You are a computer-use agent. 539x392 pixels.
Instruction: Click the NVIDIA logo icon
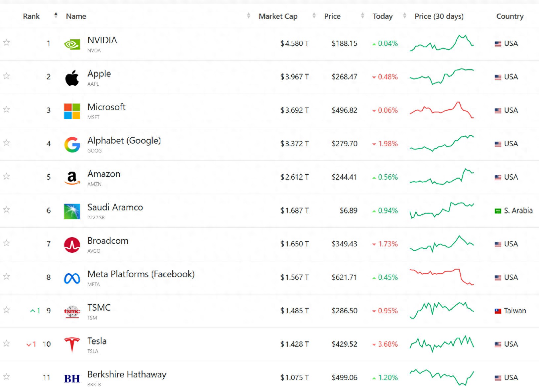pos(72,44)
